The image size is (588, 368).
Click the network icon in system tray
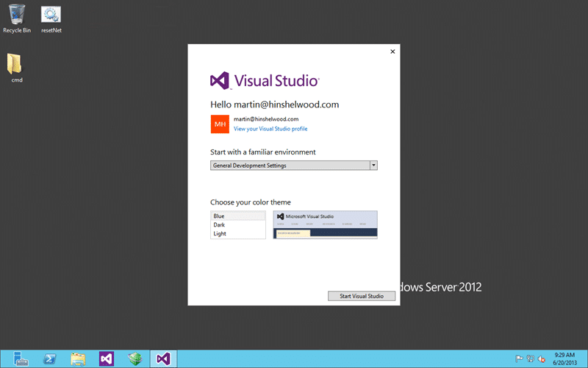530,359
